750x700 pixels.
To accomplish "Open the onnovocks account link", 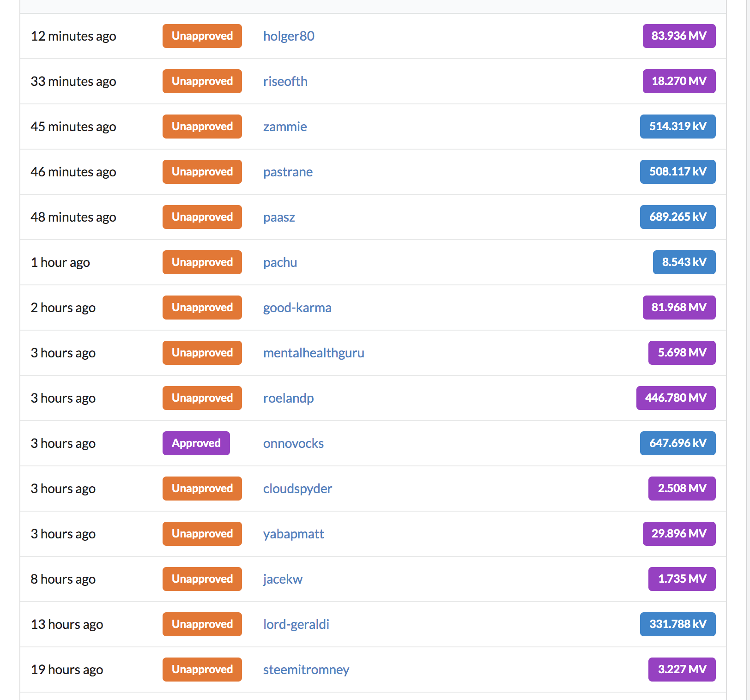I will [x=293, y=443].
